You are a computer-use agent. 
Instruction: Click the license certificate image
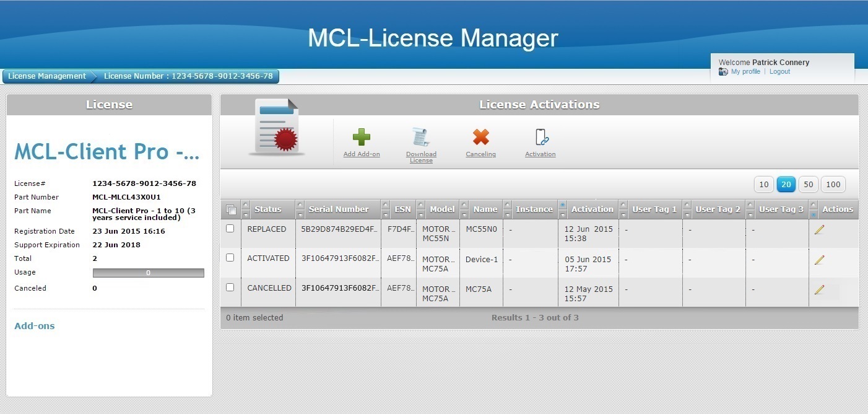point(277,126)
